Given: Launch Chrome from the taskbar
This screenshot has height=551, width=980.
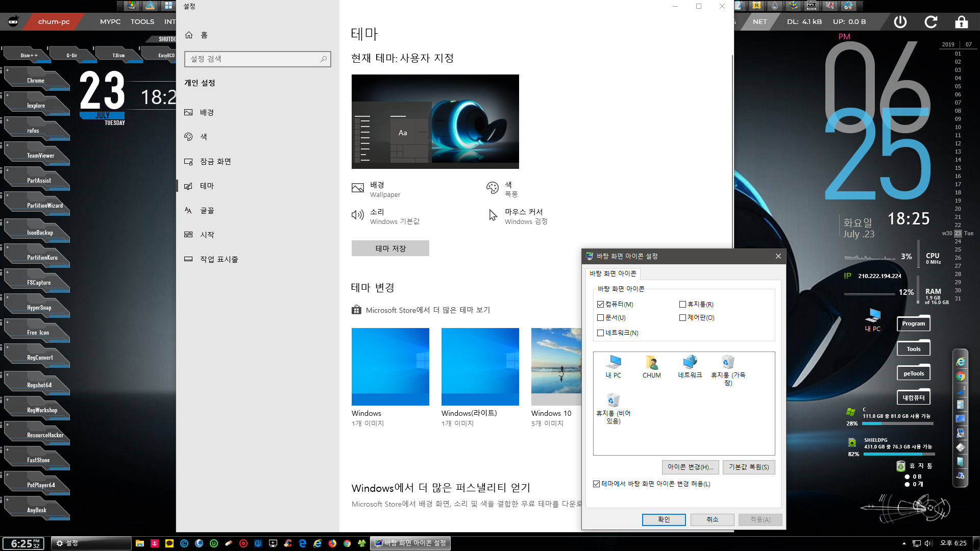Looking at the screenshot, I should click(x=347, y=543).
